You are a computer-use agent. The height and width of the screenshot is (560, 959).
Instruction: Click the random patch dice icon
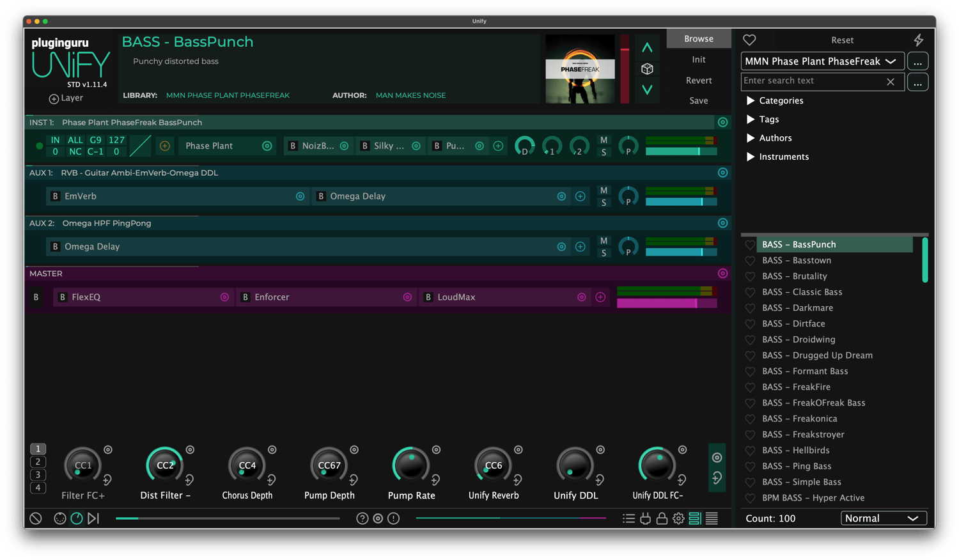[x=647, y=69]
